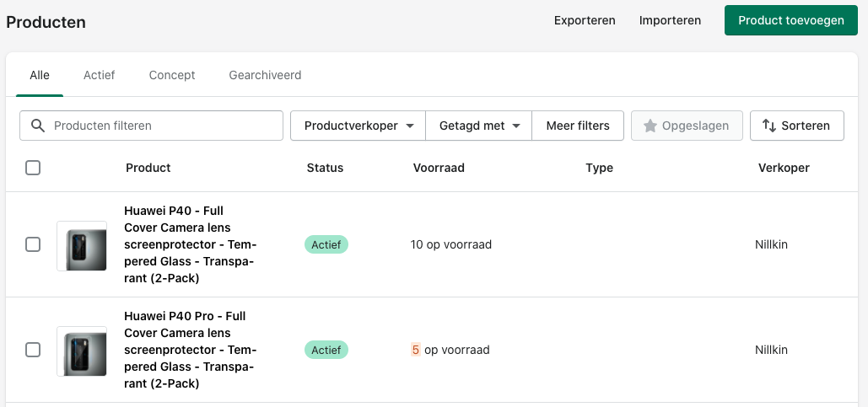The width and height of the screenshot is (868, 407).
Task: Open the Huawei P40 Pro product thumbnail
Action: [82, 351]
